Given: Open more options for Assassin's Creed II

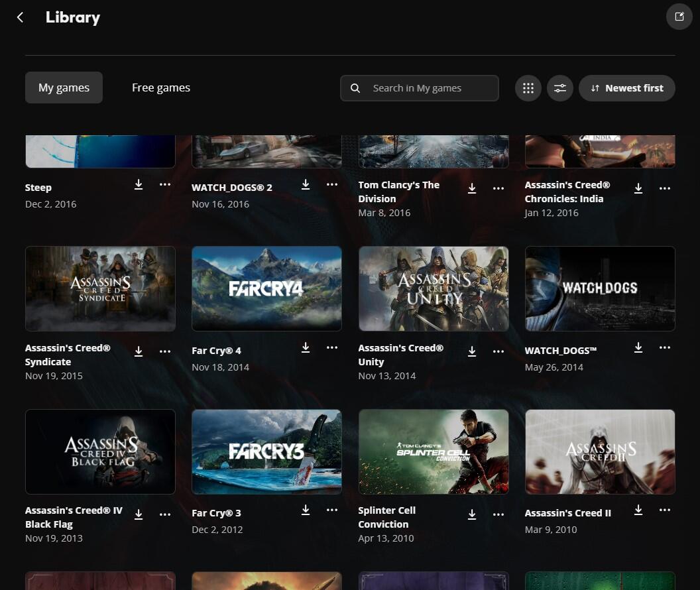Looking at the screenshot, I should [x=665, y=510].
